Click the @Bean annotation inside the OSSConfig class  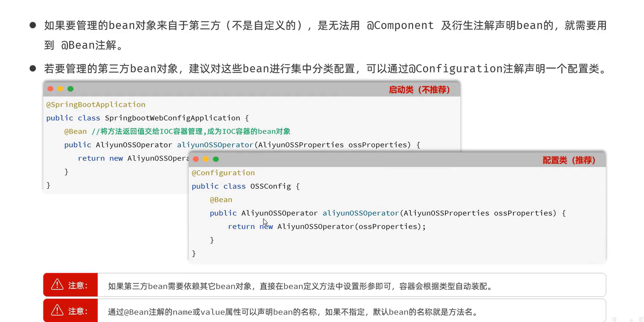pos(221,200)
